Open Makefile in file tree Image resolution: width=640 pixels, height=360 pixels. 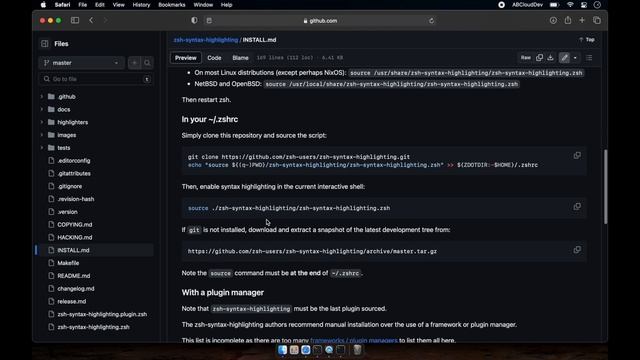tap(68, 263)
